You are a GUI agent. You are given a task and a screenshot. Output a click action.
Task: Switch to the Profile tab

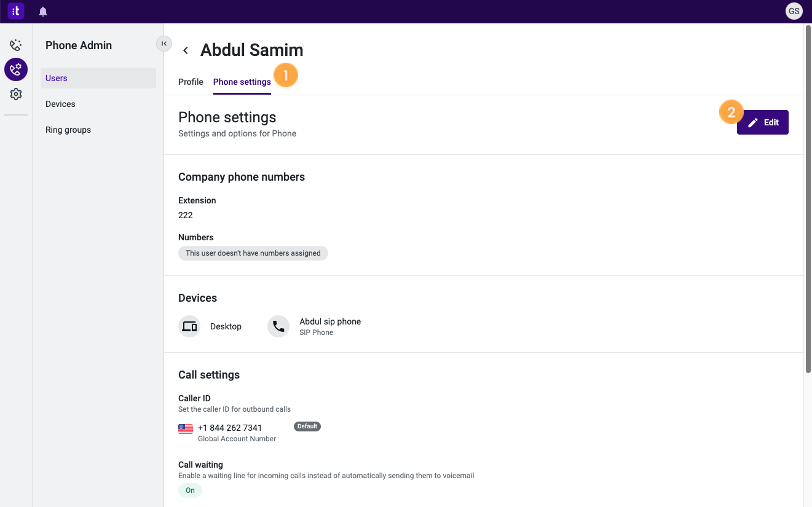tap(191, 82)
